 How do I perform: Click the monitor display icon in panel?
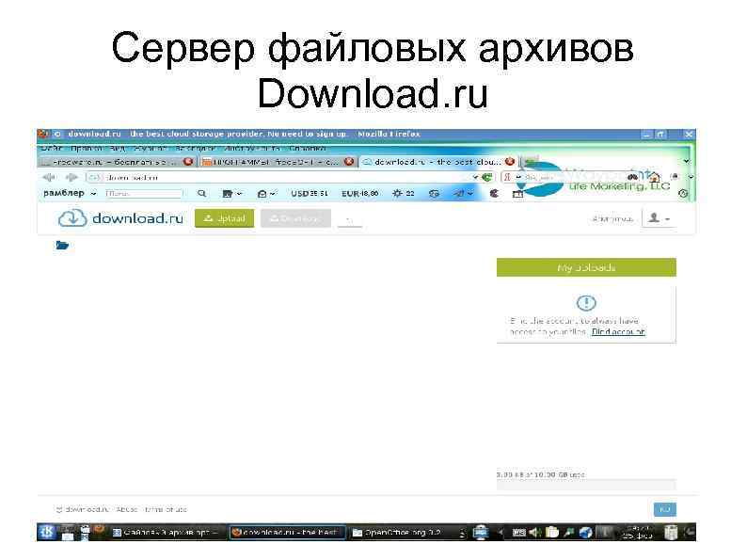pyautogui.click(x=480, y=532)
